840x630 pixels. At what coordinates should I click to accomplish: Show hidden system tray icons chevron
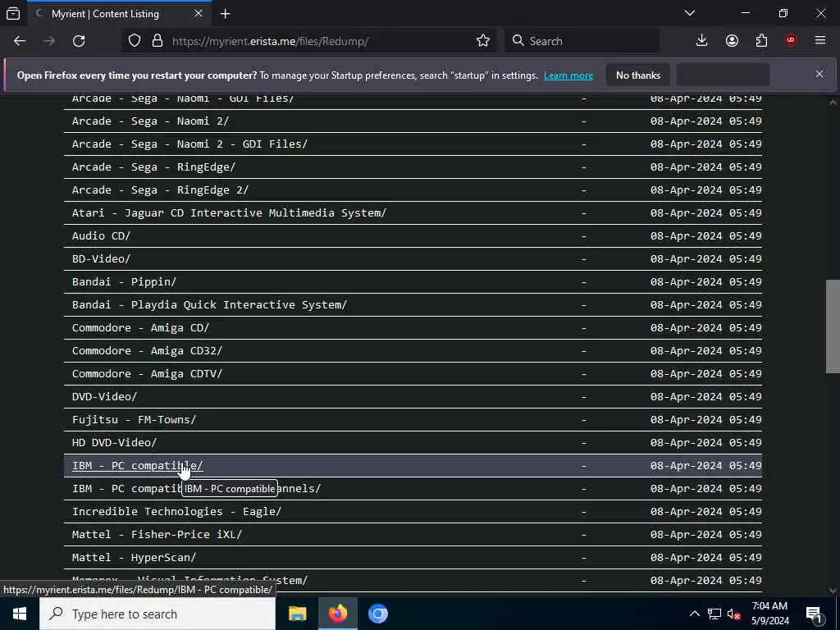click(x=694, y=614)
